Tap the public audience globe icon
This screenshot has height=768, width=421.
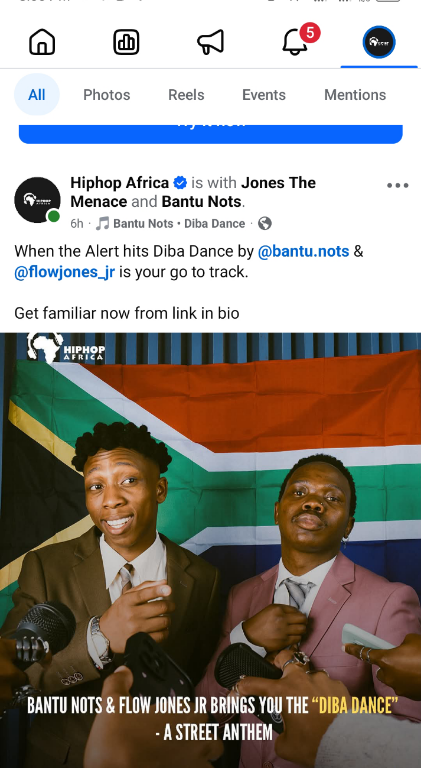pyautogui.click(x=264, y=223)
